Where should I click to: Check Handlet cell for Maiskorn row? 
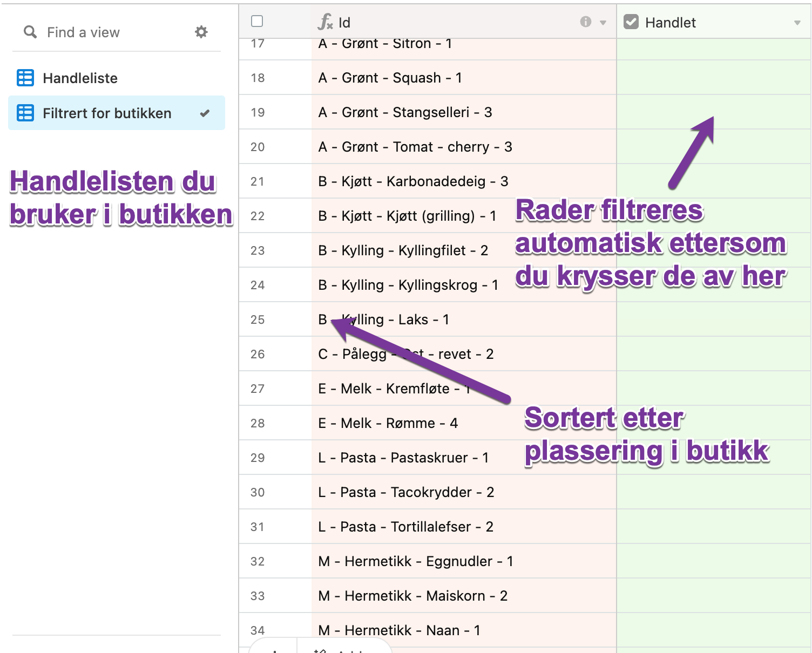(x=714, y=596)
